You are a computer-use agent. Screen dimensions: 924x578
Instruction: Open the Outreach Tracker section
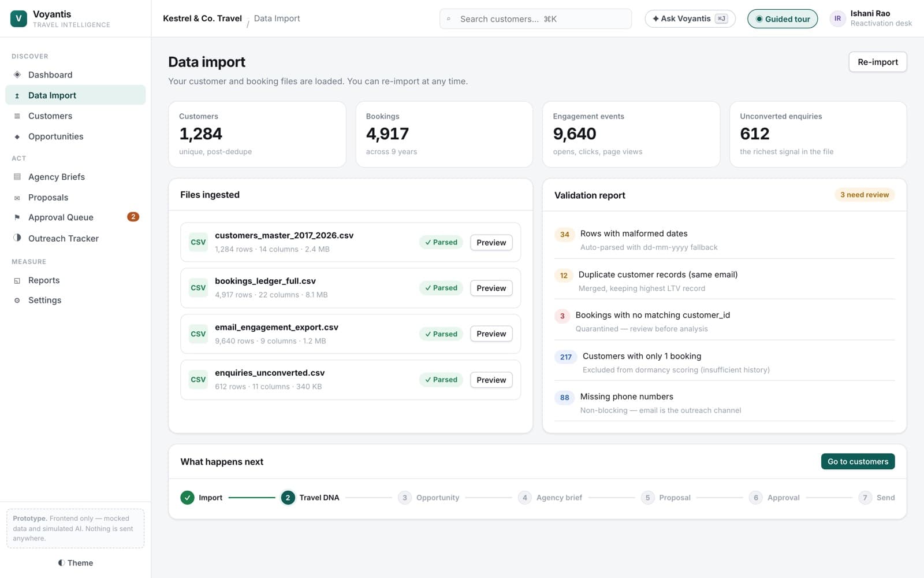(76, 238)
